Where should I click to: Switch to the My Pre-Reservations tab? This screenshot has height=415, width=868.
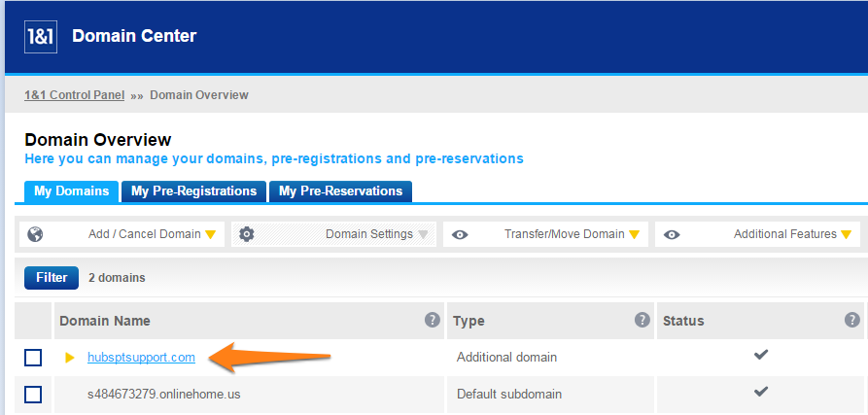[340, 191]
